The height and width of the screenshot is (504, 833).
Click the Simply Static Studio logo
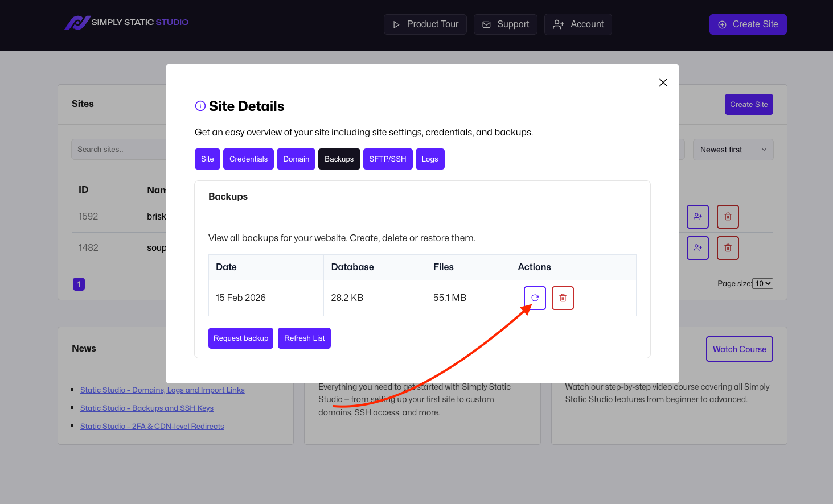[x=126, y=23]
